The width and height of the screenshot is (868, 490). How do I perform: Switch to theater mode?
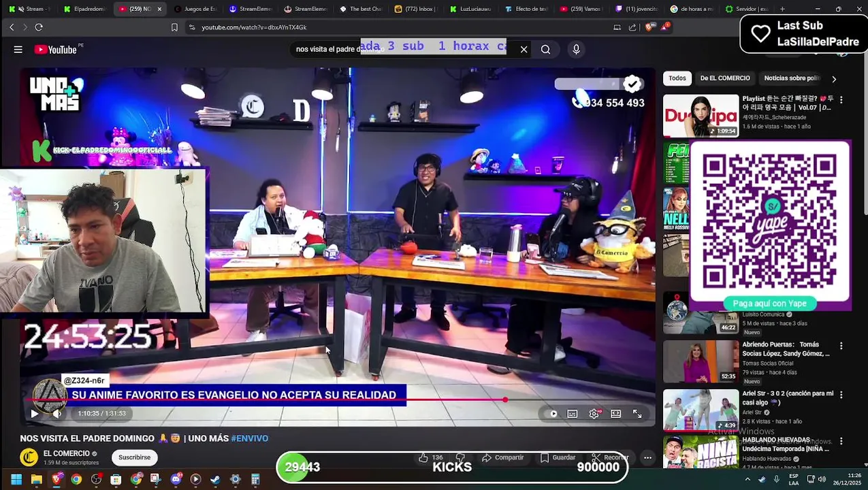(615, 413)
